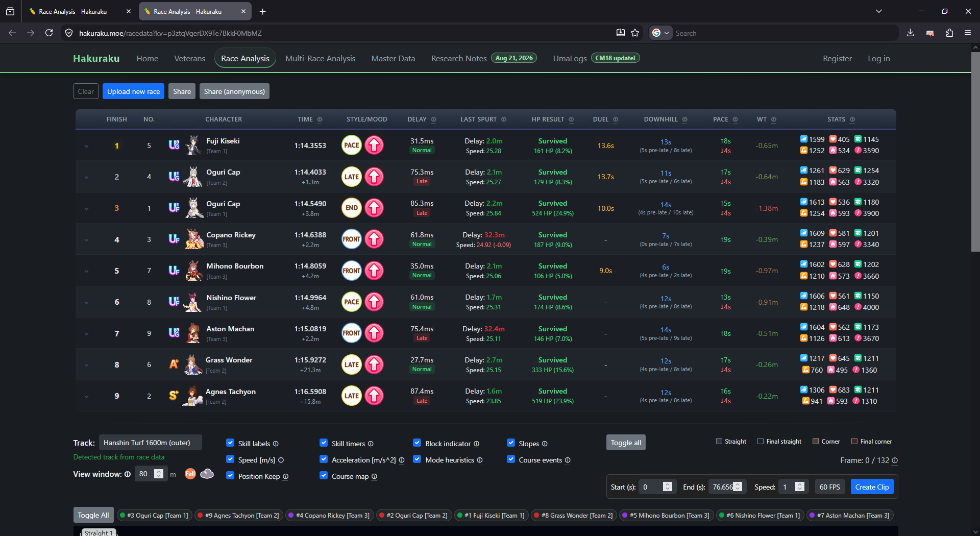Uncheck the Block indicator checkbox
The image size is (980, 536).
tap(417, 443)
